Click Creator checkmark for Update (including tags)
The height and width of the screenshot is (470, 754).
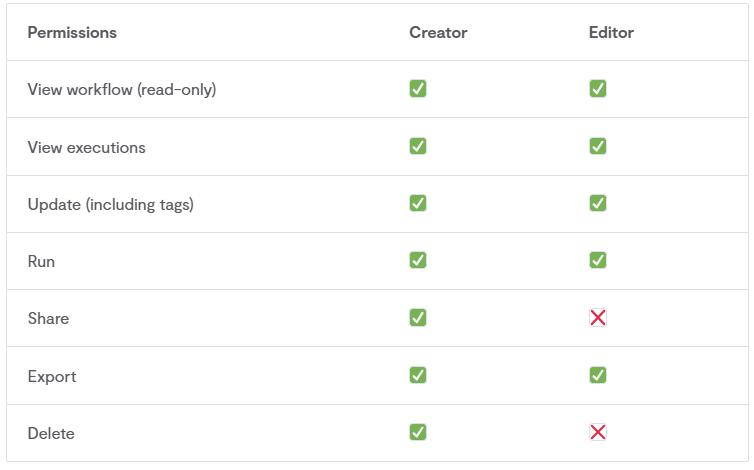point(417,203)
